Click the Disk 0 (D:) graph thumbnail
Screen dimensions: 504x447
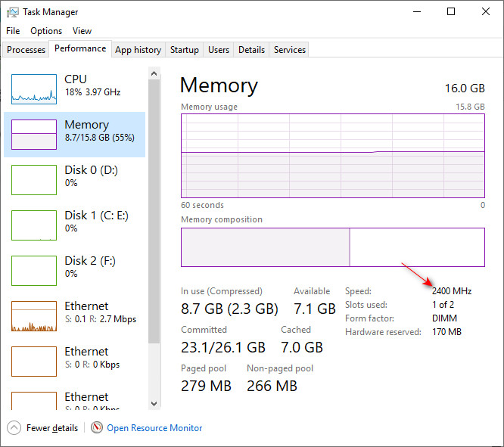(x=34, y=179)
